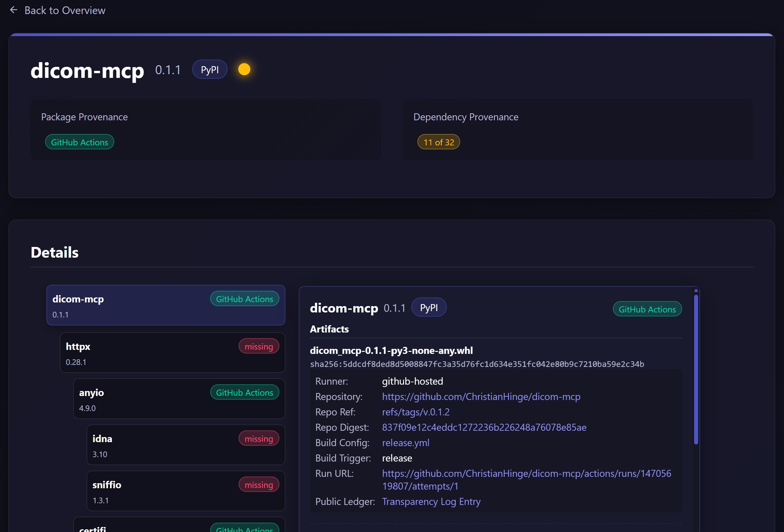Select the yellow status indicator beside PyPI badge
The height and width of the screenshot is (532, 784).
pyautogui.click(x=244, y=69)
